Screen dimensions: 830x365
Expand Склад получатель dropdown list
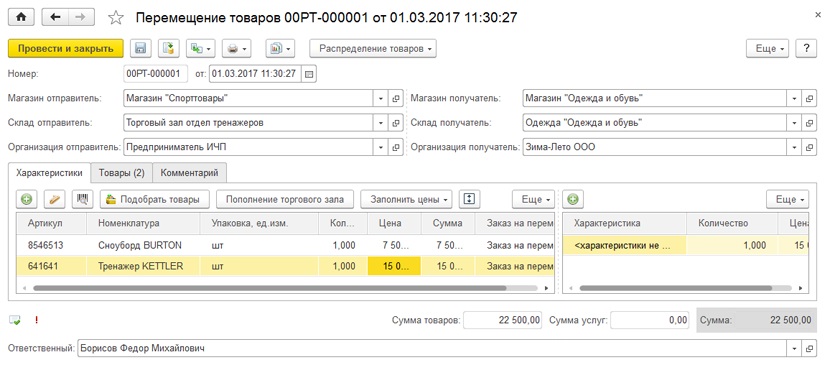(x=794, y=123)
